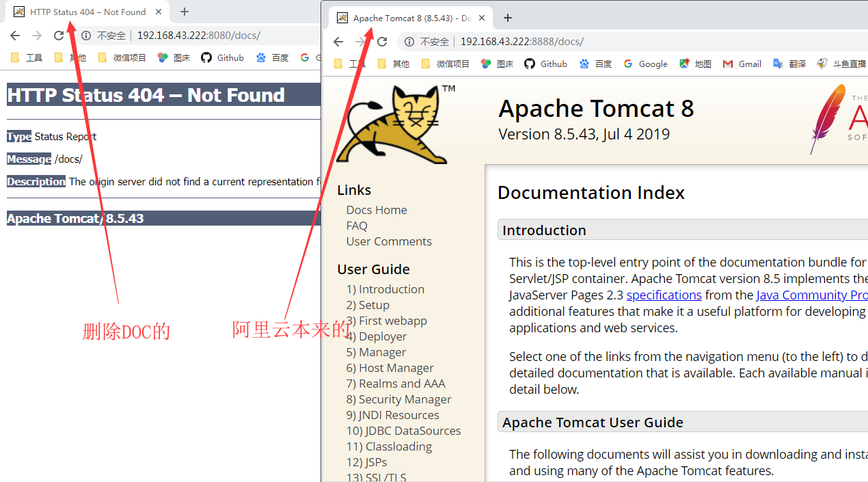Open the Docs Home link
868x482 pixels.
[x=377, y=210]
